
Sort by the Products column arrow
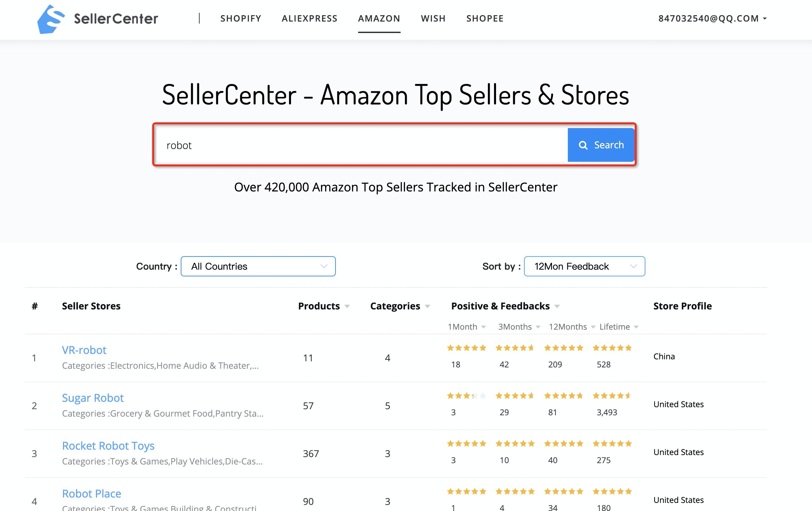tap(347, 306)
